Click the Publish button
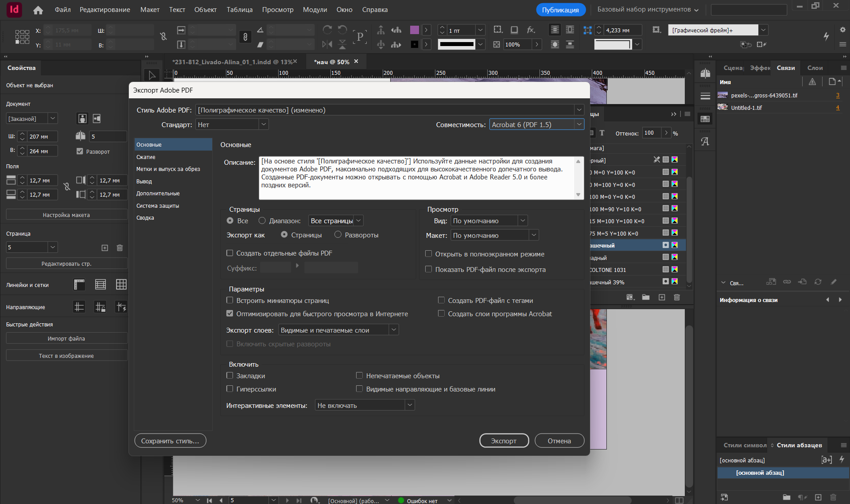The width and height of the screenshot is (850, 504). coord(560,10)
